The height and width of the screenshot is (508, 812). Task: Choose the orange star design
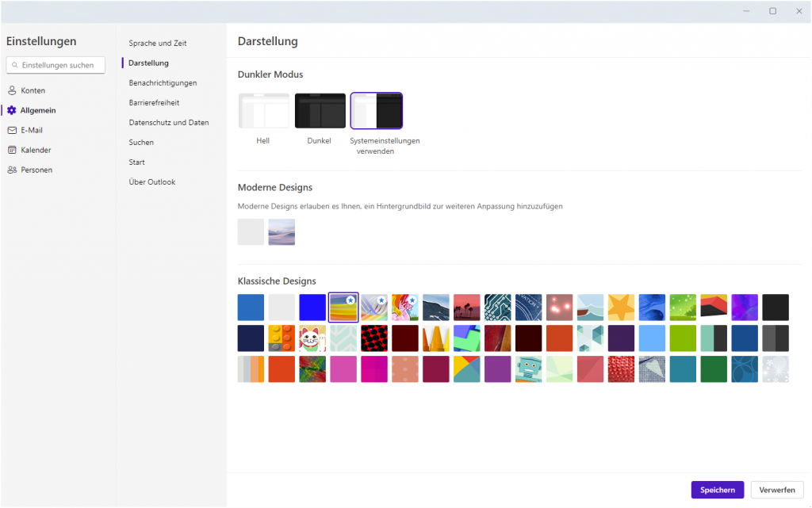click(622, 307)
